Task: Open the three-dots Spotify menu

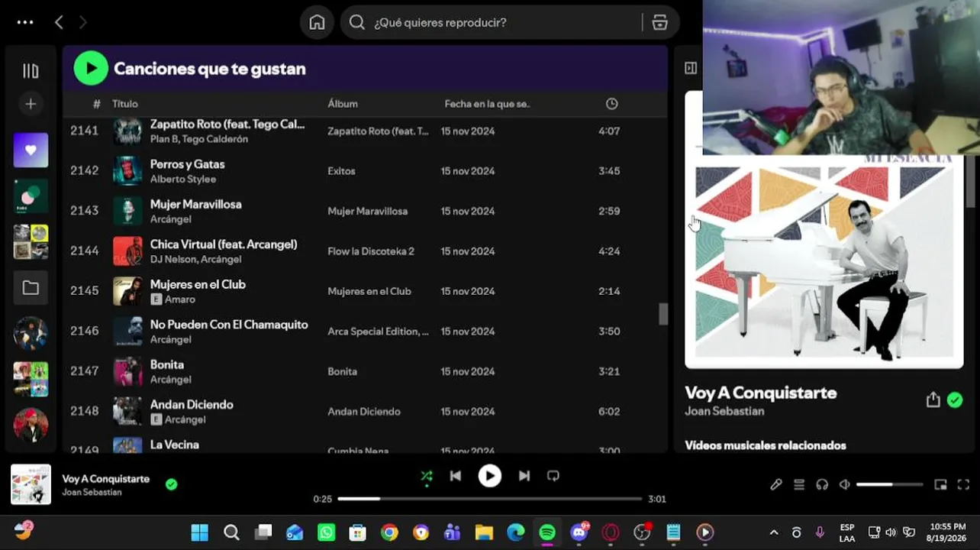Action: pyautogui.click(x=25, y=22)
